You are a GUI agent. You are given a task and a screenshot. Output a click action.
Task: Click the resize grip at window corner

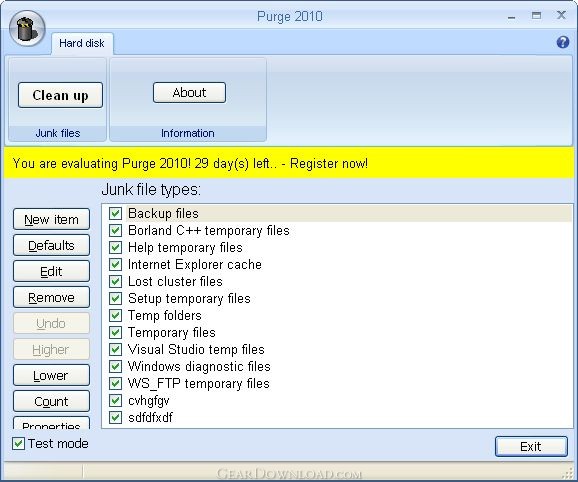[x=569, y=474]
